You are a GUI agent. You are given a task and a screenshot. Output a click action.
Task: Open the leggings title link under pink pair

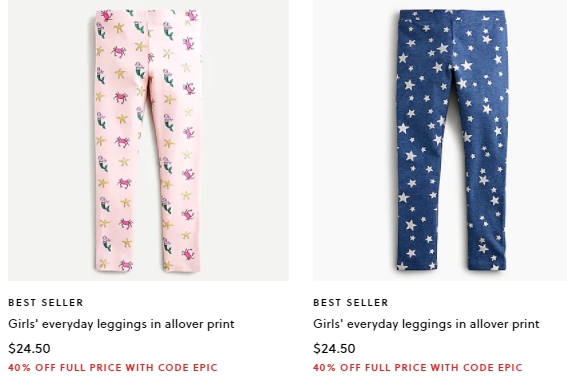121,324
